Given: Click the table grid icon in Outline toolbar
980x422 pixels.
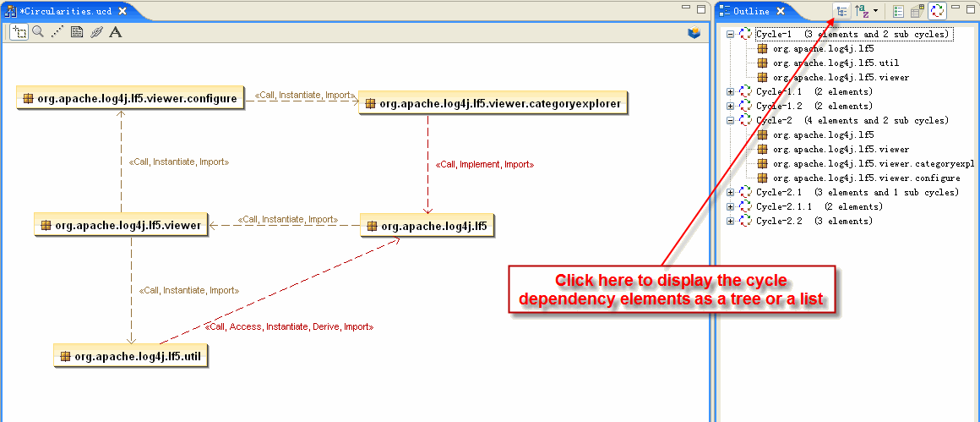Looking at the screenshot, I should pyautogui.click(x=917, y=11).
